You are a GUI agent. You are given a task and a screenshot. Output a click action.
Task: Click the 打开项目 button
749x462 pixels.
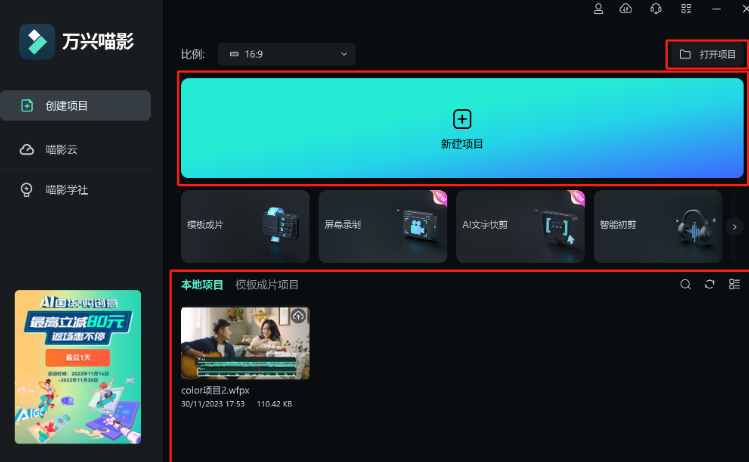click(x=707, y=54)
